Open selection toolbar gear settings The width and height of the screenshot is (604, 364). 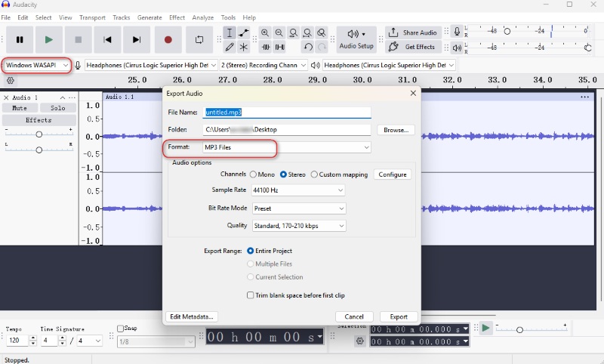coord(360,341)
